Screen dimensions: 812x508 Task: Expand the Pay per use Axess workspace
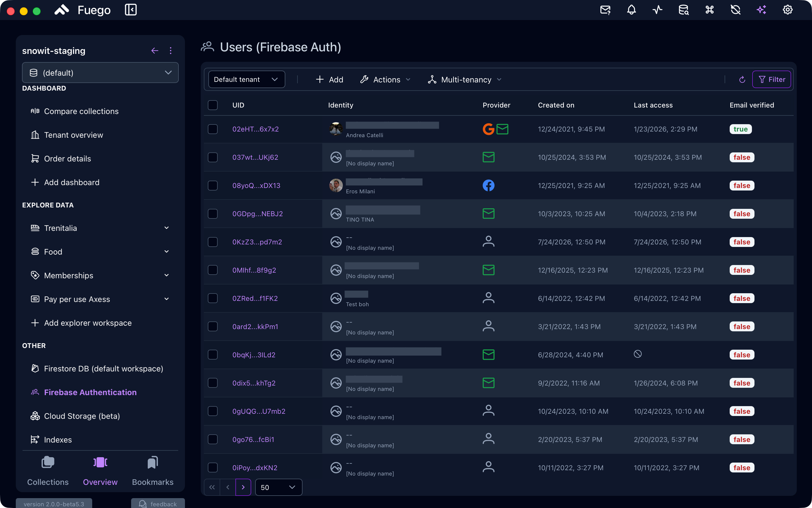167,299
